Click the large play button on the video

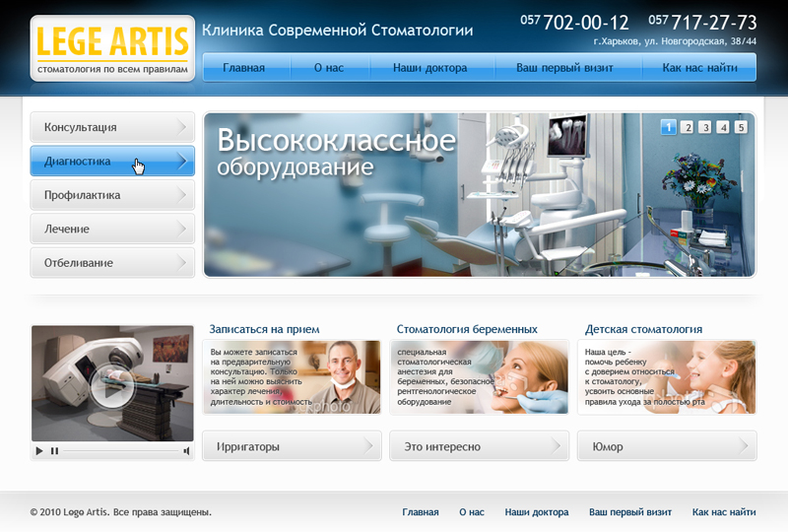click(111, 385)
